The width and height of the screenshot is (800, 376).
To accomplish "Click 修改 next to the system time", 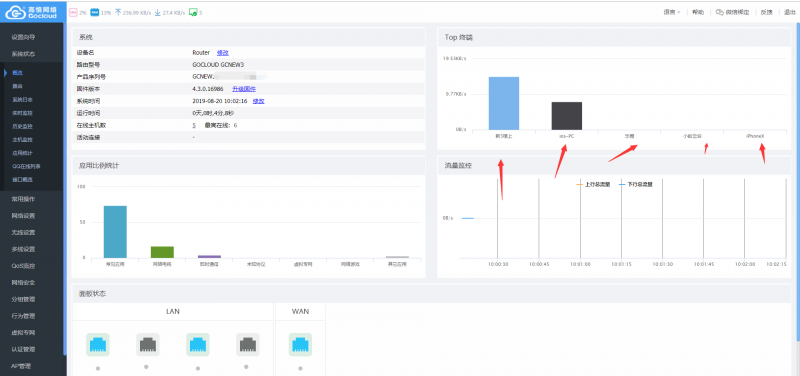I will click(259, 101).
